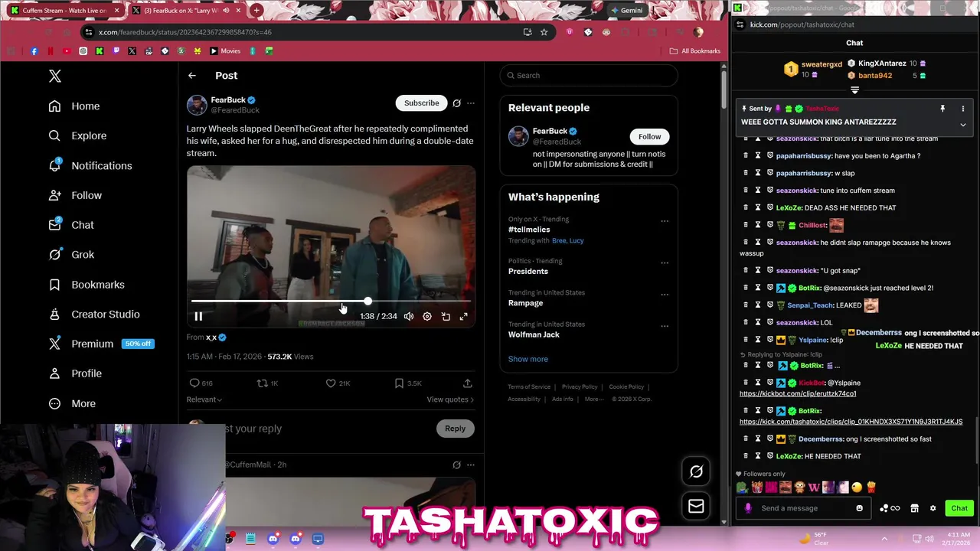Click Show more trends link
Viewport: 980px width, 551px height.
(x=528, y=359)
